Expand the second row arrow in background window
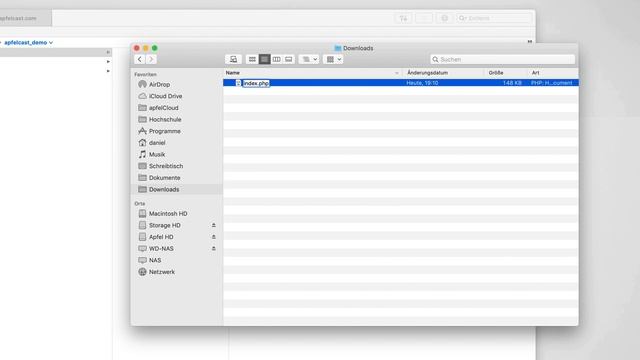The width and height of the screenshot is (640, 360). pyautogui.click(x=108, y=62)
